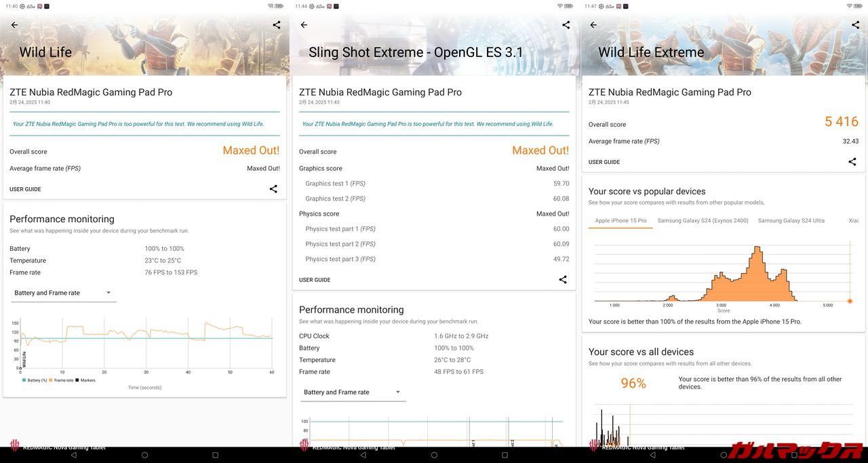Open USER GUIDE link in Wild Life panel

pyautogui.click(x=25, y=189)
